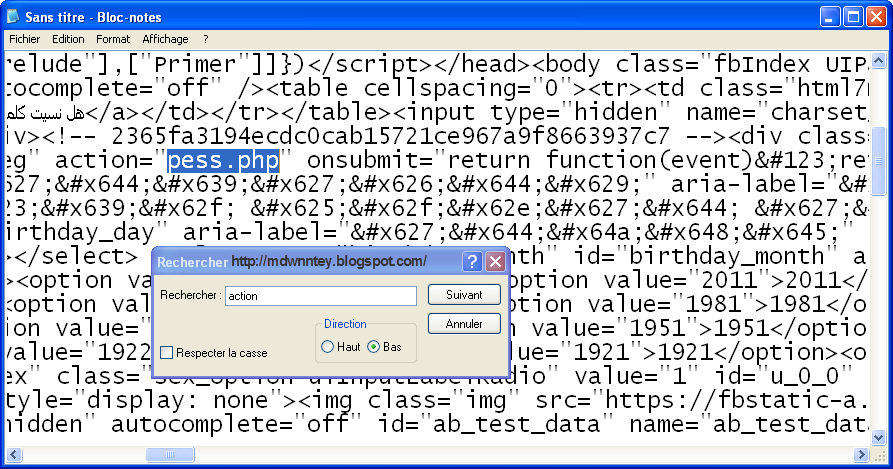Open the ? help menu
Screen dimensions: 893x469
tap(206, 39)
